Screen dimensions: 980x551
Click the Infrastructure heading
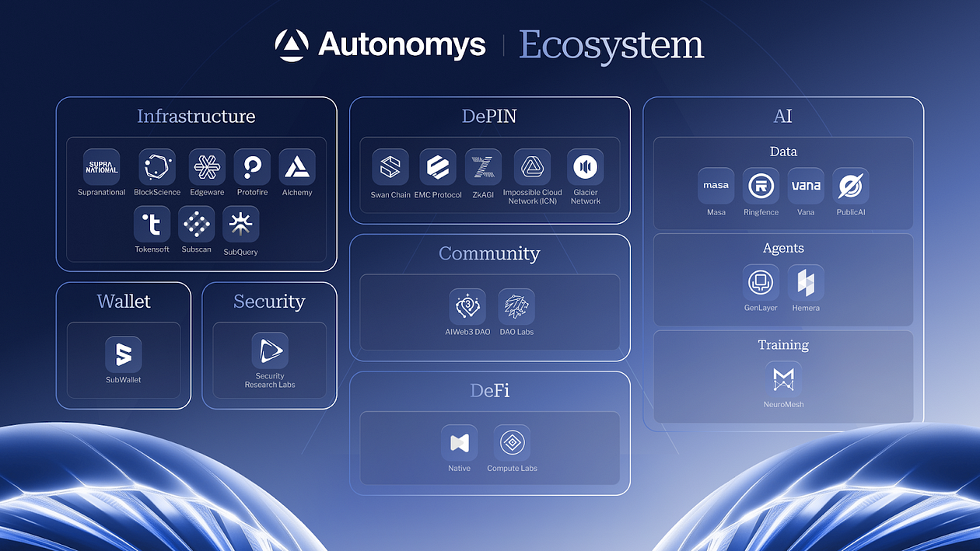196,117
